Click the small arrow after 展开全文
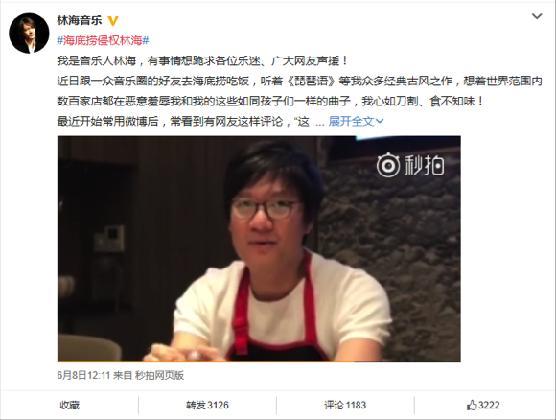Screen dimensions: 556x420 coord(379,122)
